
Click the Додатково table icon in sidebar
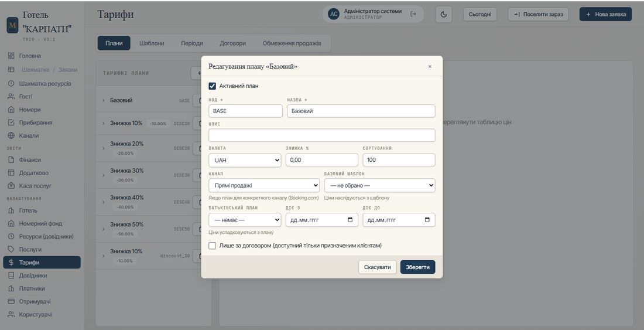[12, 173]
